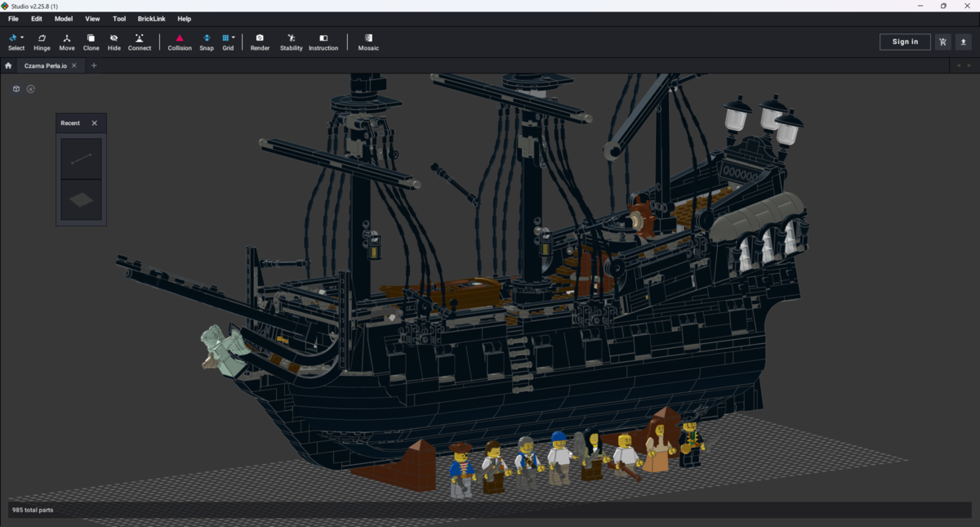This screenshot has width=980, height=527.
Task: Launch the Mosaic tool
Action: point(368,42)
